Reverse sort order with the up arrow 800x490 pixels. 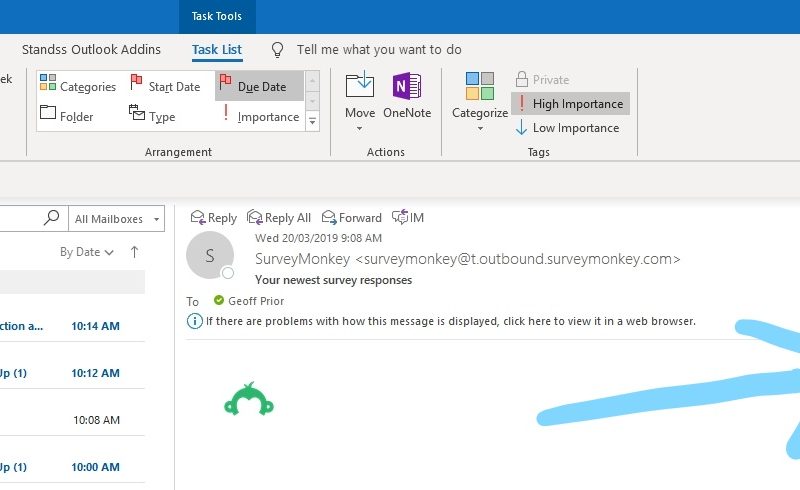click(x=134, y=252)
